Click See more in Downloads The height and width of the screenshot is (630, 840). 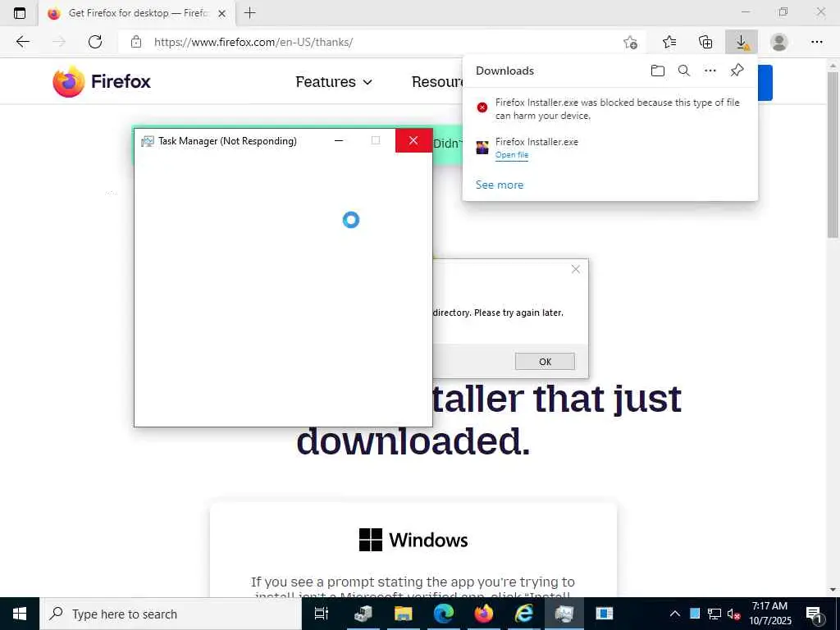point(500,185)
